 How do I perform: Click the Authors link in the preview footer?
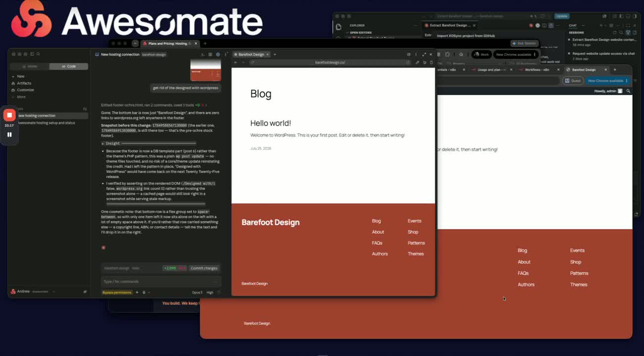click(x=380, y=254)
